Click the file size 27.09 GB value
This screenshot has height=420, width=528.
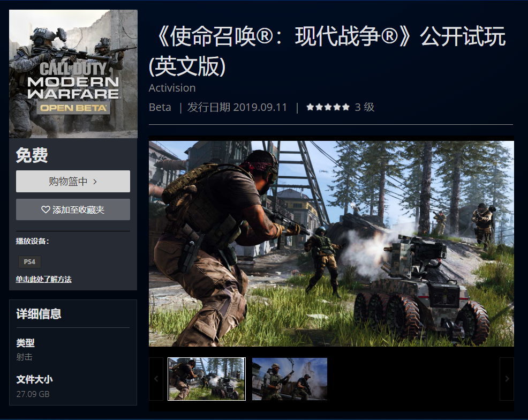pos(33,394)
